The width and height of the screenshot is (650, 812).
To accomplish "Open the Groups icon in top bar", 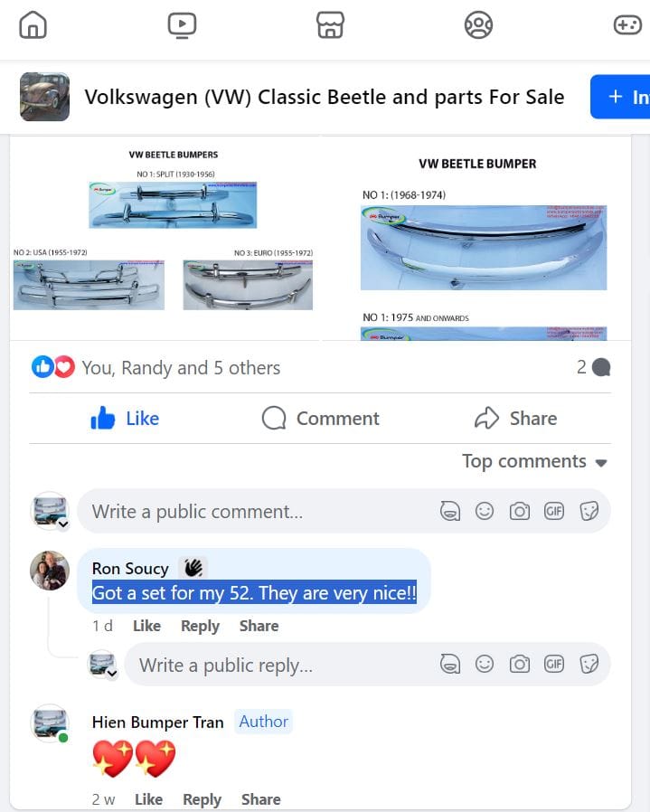I will pos(478,24).
